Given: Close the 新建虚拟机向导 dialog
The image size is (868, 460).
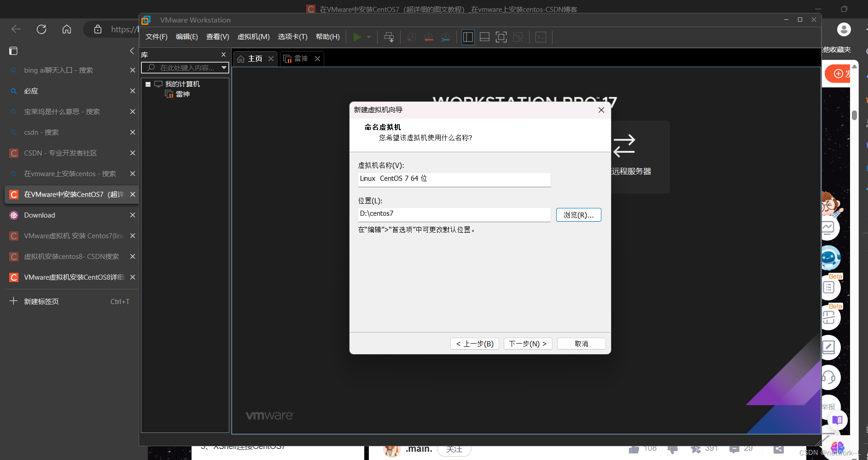Looking at the screenshot, I should coord(601,110).
